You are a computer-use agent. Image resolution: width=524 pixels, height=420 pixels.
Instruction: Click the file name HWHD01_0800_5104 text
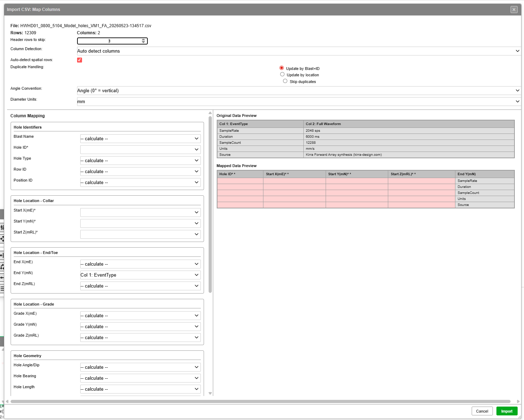pos(86,26)
